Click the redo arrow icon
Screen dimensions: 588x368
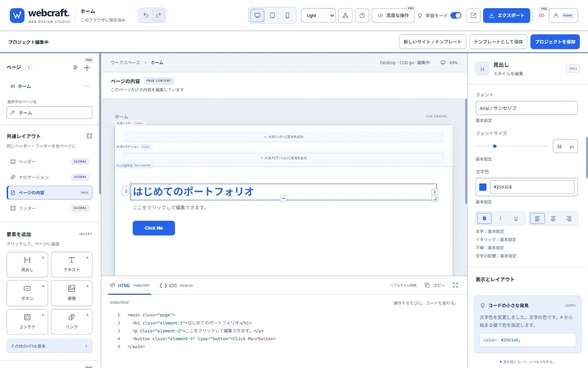[158, 16]
